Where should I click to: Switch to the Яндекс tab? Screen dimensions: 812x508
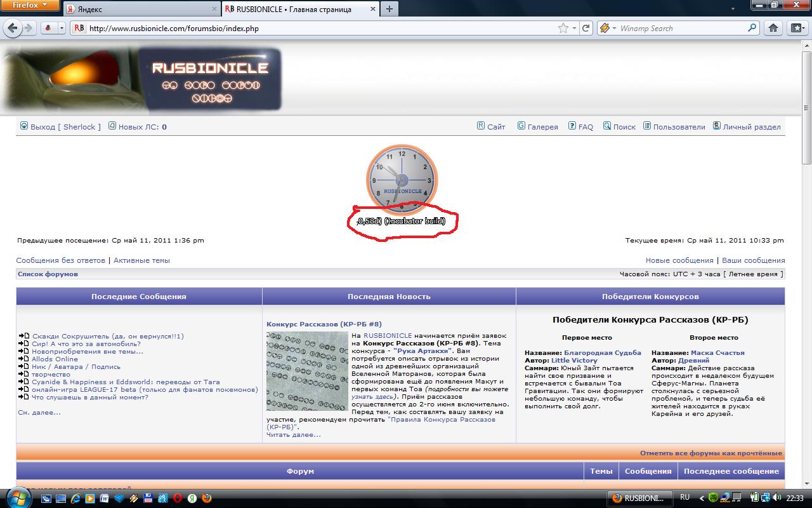coord(141,10)
